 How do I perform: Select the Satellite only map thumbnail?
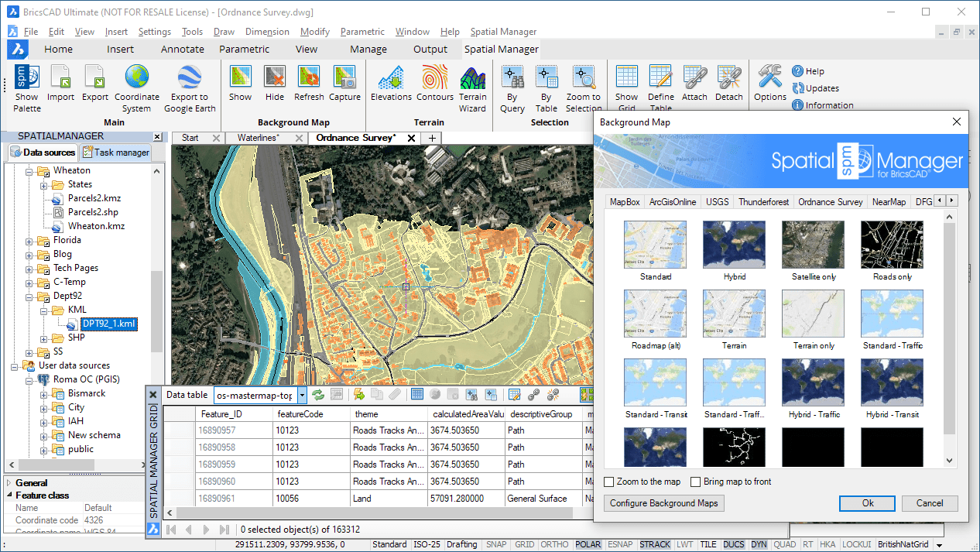(x=814, y=245)
